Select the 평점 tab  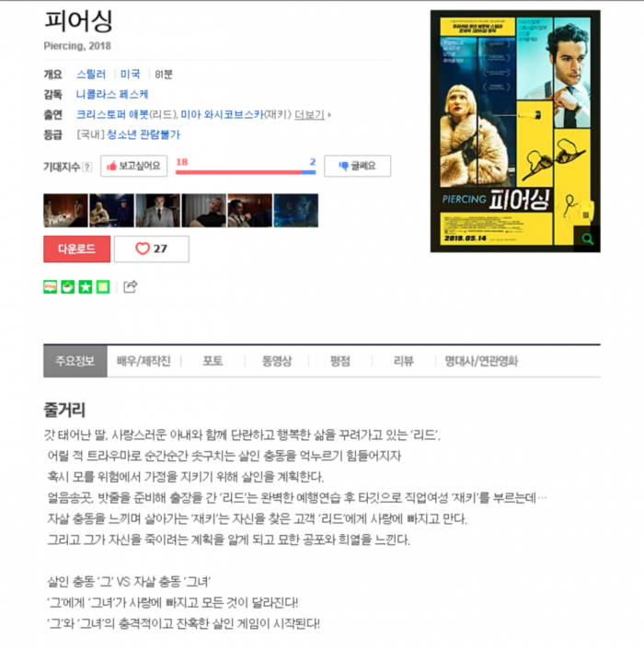coord(340,361)
